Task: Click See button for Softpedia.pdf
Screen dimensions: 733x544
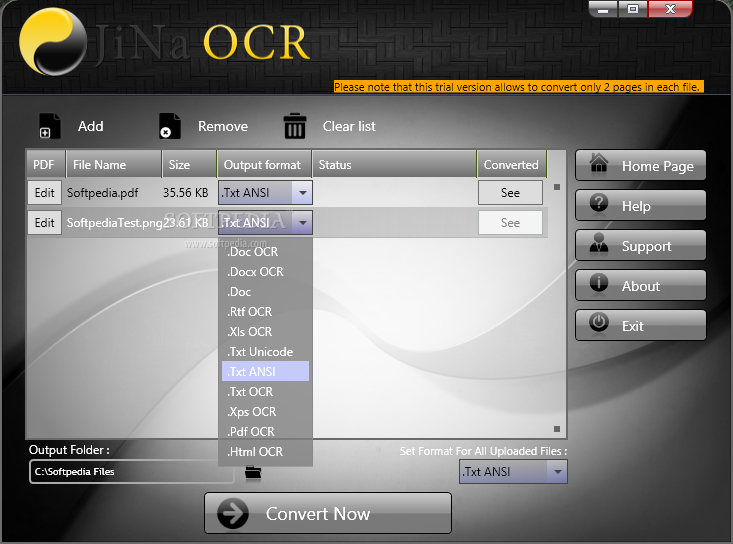Action: click(510, 193)
